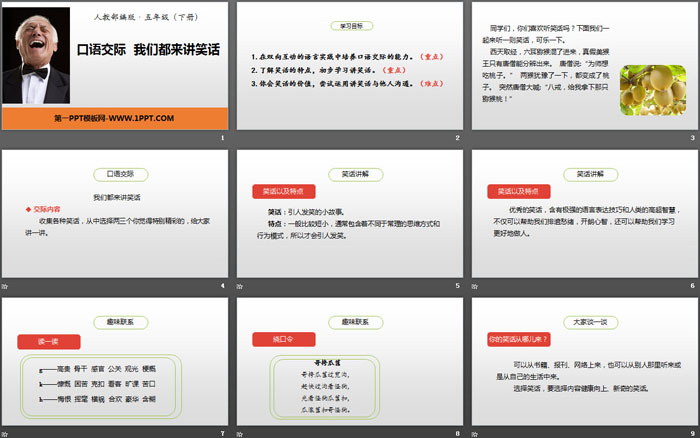Click the red 读一读 tag on slide 7
The width and height of the screenshot is (700, 438).
point(47,340)
